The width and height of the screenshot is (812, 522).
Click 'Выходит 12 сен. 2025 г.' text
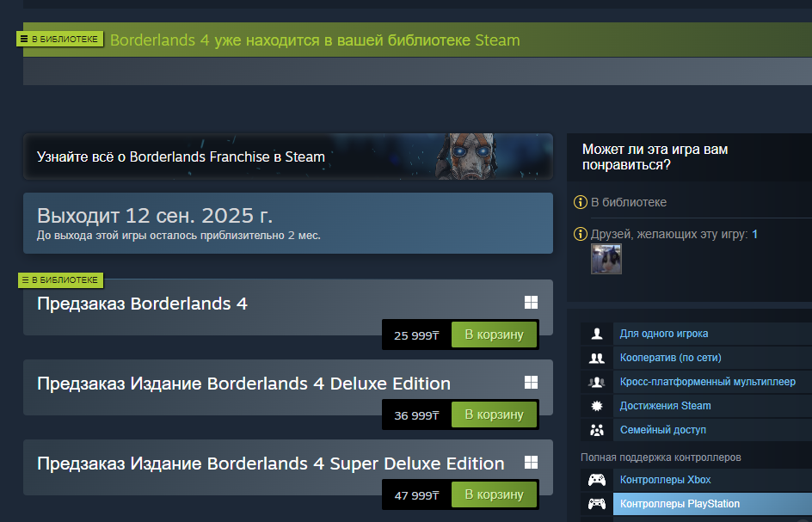point(154,216)
